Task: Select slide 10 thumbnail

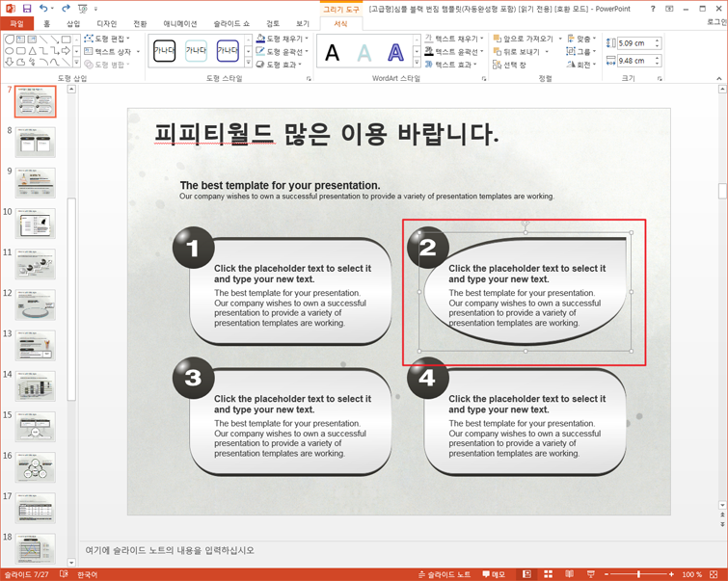Action: (x=36, y=224)
